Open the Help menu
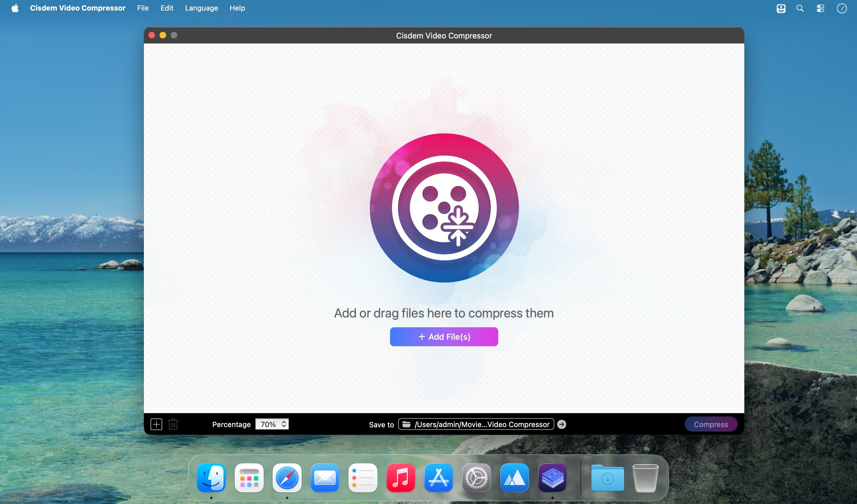This screenshot has height=504, width=857. point(237,8)
